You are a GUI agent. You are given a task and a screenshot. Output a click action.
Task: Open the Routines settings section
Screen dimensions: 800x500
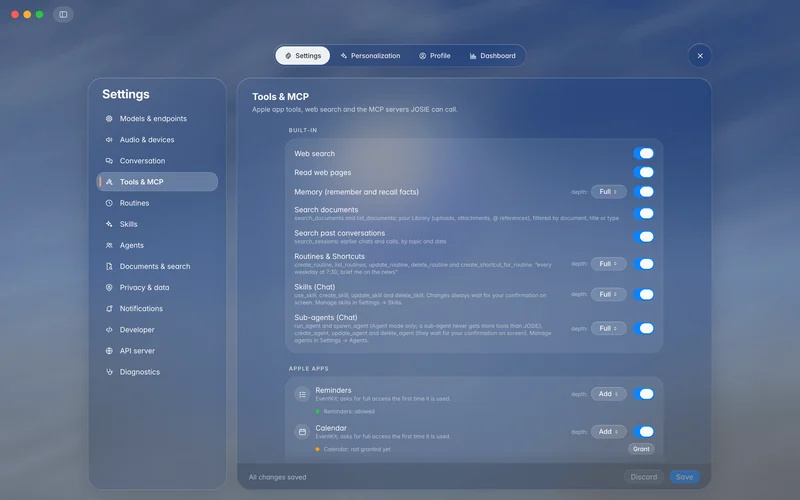157,203
